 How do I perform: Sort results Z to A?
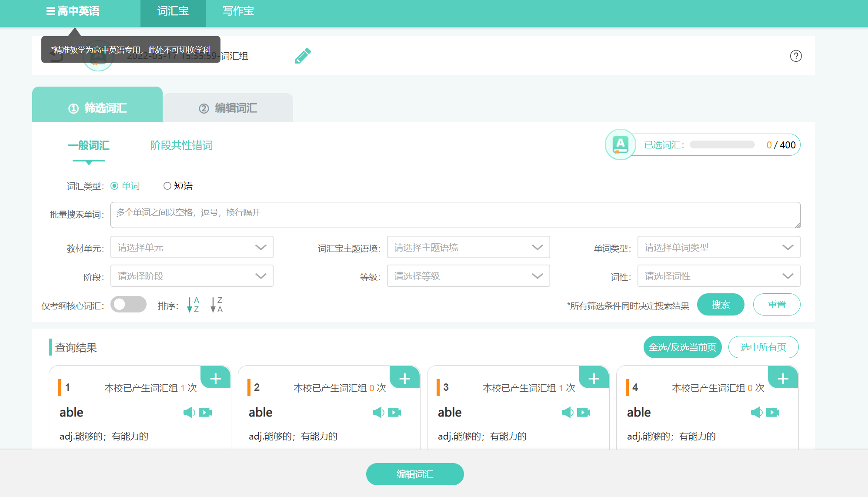pyautogui.click(x=217, y=305)
